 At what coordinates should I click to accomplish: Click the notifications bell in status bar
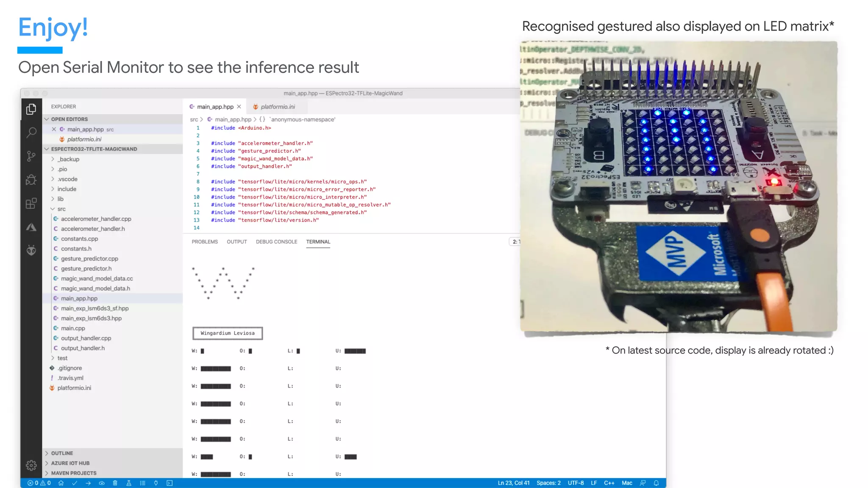pos(657,483)
